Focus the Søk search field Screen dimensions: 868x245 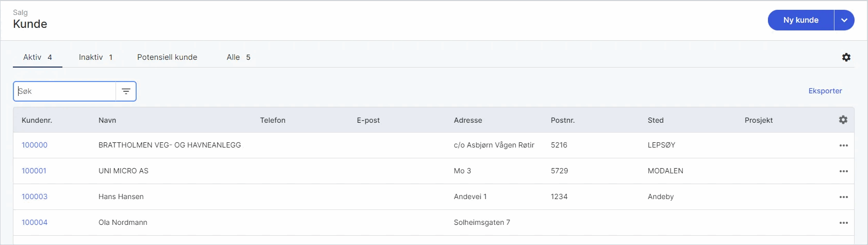click(x=64, y=91)
